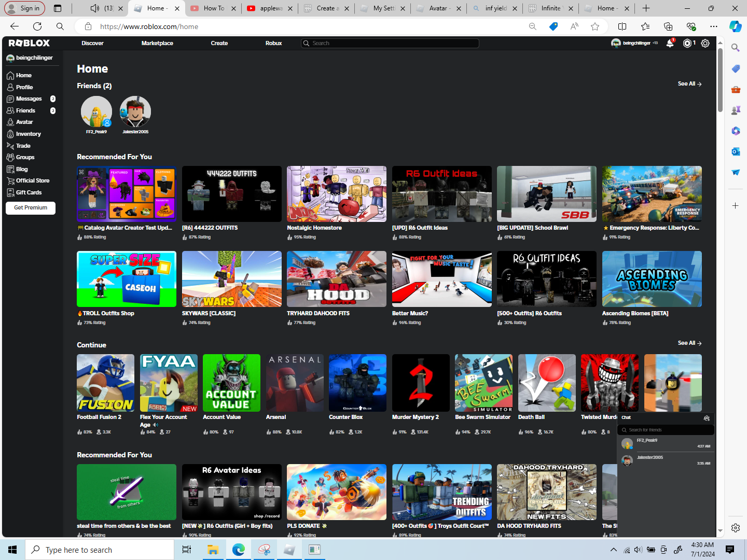Open the Edge Copilot sidebar icon
Screen dimensions: 747x560
(x=735, y=26)
